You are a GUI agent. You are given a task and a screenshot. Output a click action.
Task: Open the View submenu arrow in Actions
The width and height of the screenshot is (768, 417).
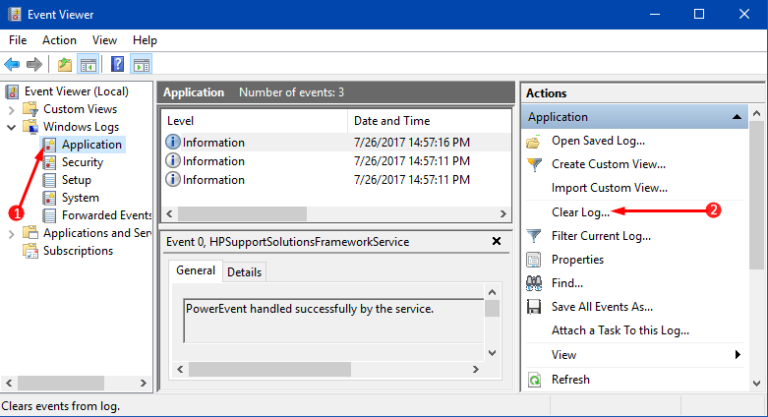(x=738, y=355)
